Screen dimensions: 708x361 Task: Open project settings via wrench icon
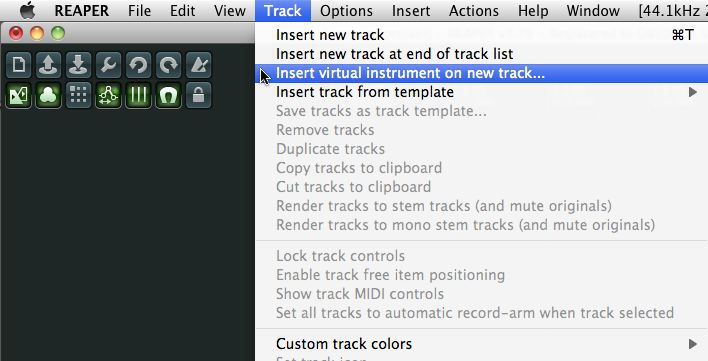coord(108,65)
